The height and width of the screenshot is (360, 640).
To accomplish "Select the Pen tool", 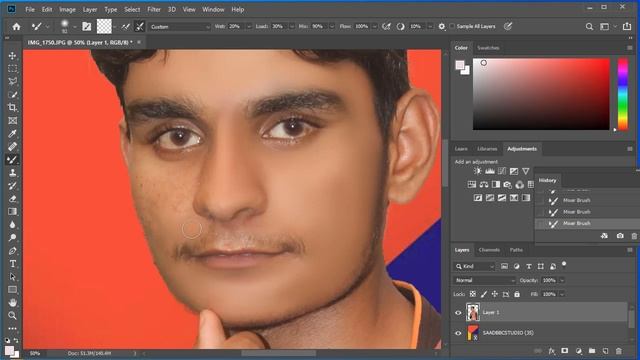I will point(13,251).
